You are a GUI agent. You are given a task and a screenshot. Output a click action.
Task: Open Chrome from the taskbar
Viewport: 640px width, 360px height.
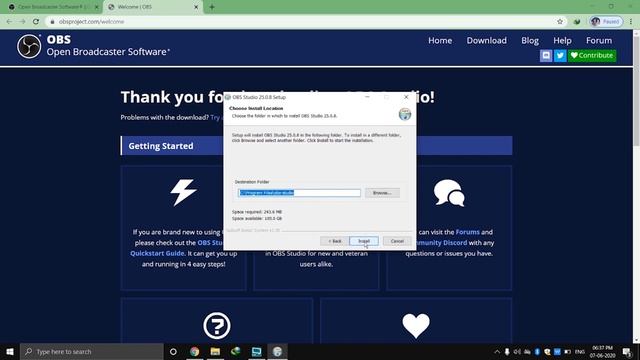pos(195,351)
